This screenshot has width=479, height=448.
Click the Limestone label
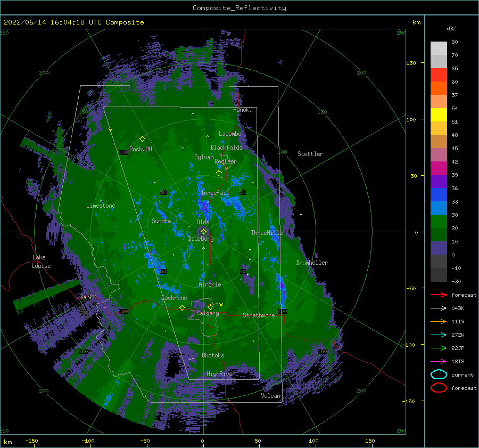click(101, 206)
